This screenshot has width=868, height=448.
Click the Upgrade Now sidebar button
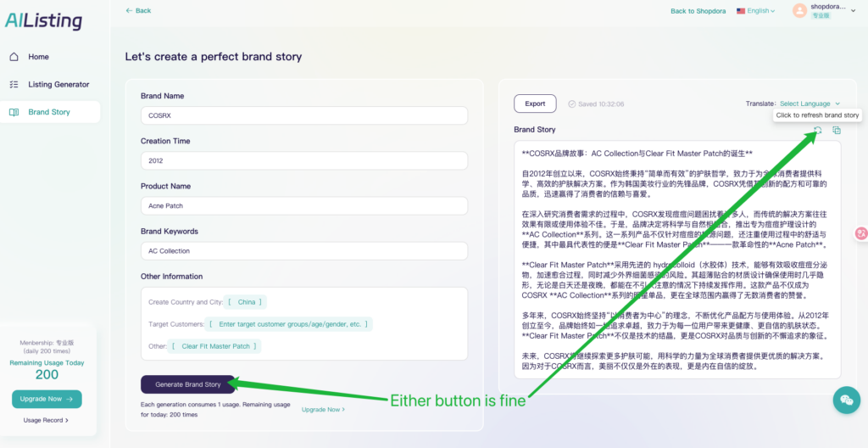(x=47, y=399)
